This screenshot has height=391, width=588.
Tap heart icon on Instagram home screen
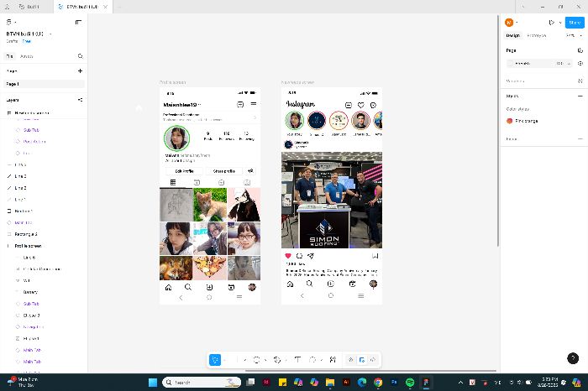coord(360,105)
